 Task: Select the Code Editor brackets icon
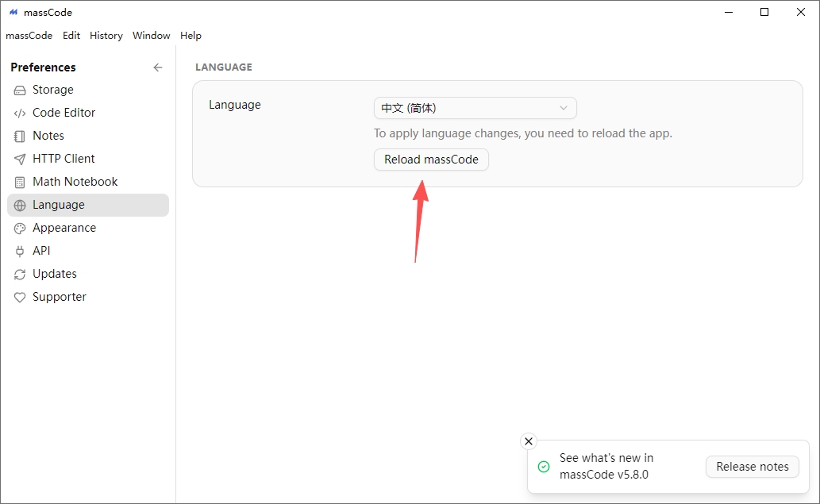point(20,113)
